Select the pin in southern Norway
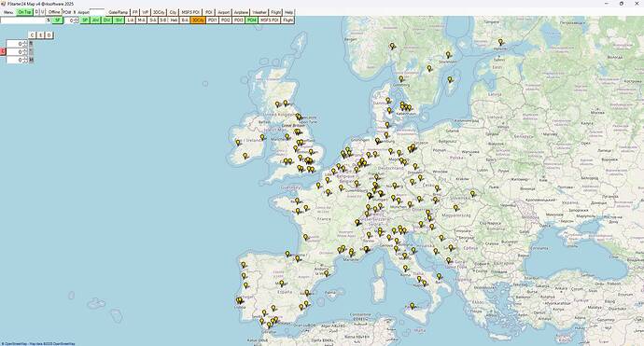This screenshot has width=644, height=346. click(x=392, y=46)
